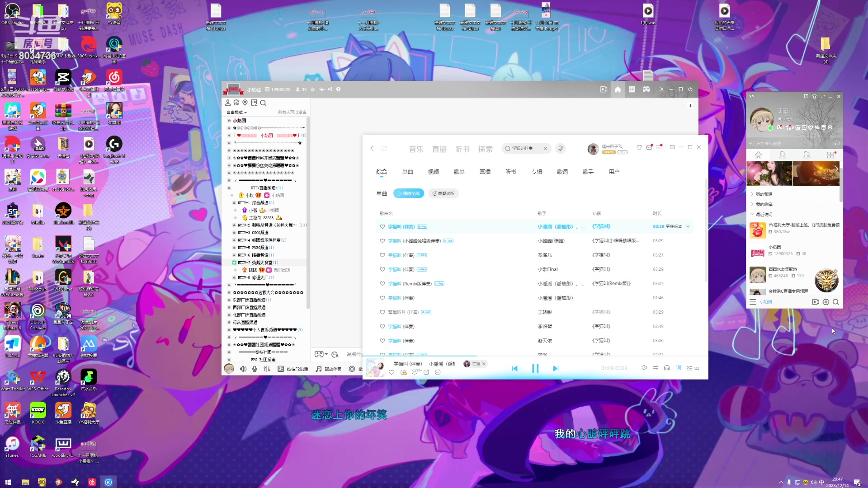The image size is (868, 488).
Task: Open the speaker volume icon in YY channel bar
Action: pyautogui.click(x=243, y=369)
